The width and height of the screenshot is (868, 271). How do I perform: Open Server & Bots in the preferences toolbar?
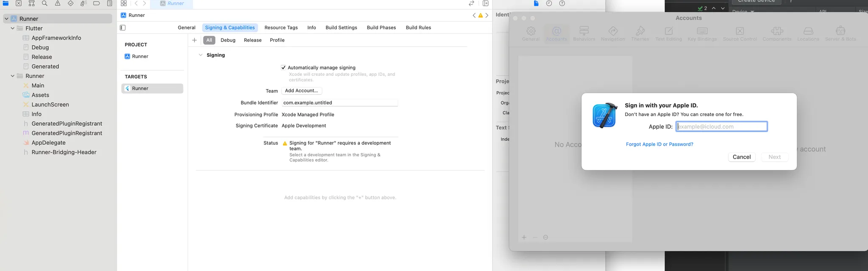[x=840, y=34]
